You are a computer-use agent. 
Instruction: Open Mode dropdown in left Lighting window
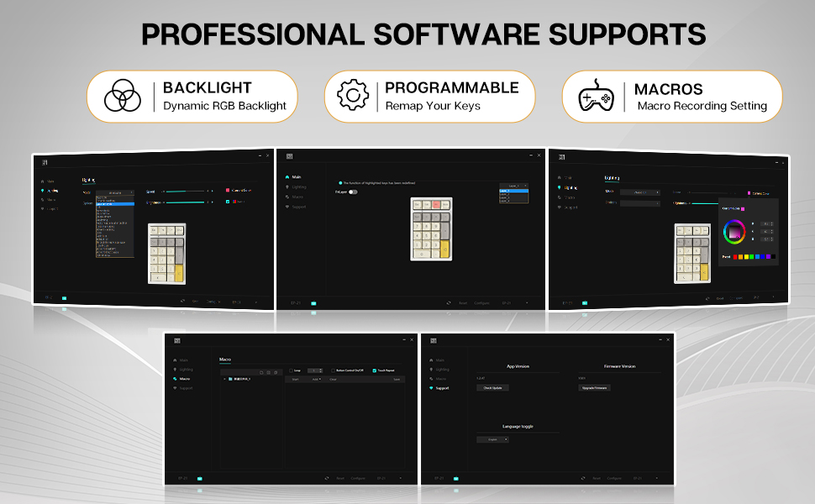[x=115, y=192]
